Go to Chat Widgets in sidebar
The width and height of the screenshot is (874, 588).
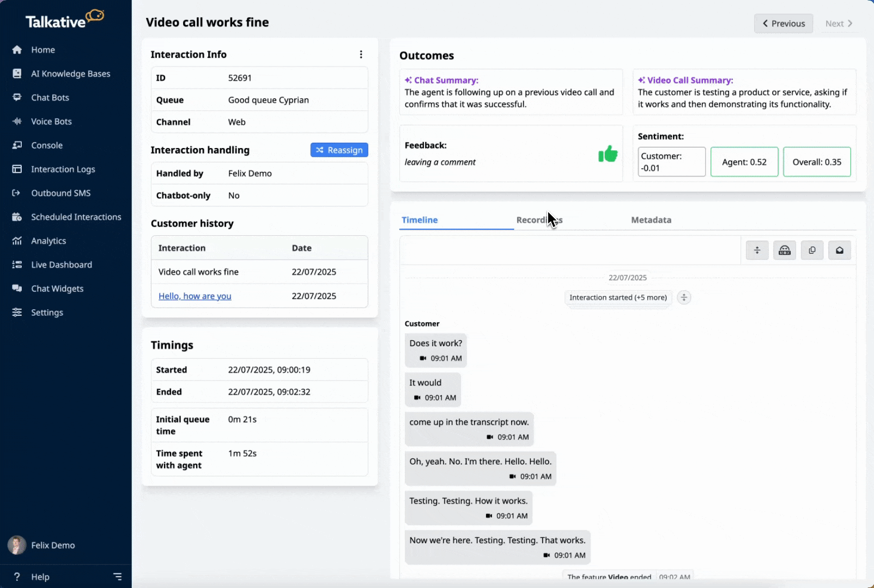click(x=57, y=289)
